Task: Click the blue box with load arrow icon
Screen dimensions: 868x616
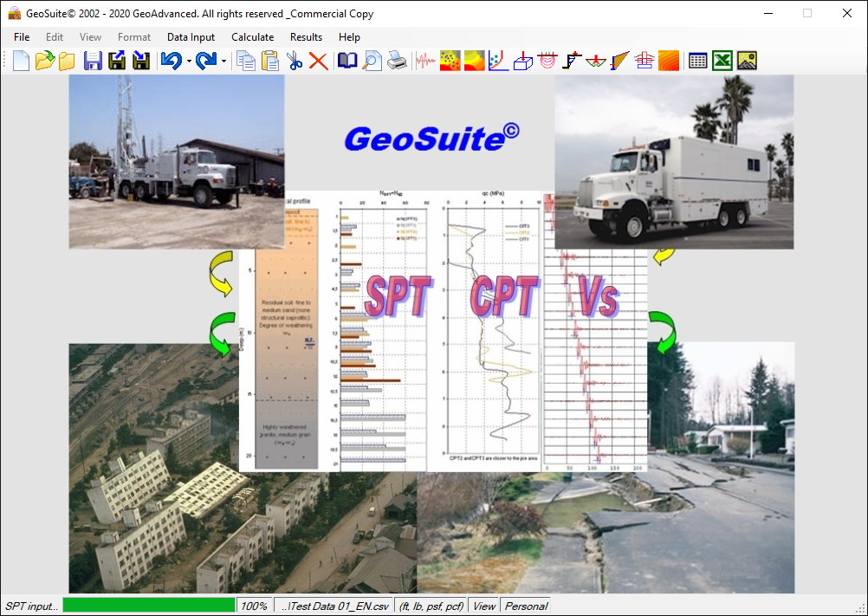Action: pyautogui.click(x=523, y=61)
